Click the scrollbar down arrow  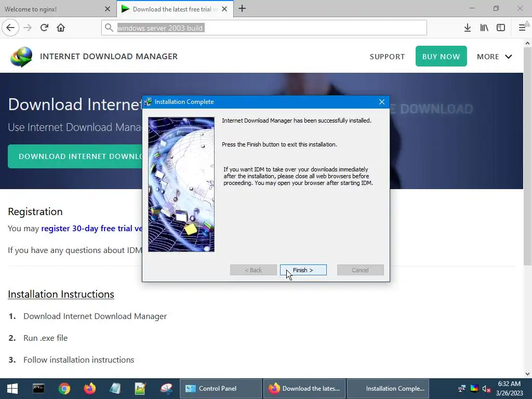coord(527,374)
